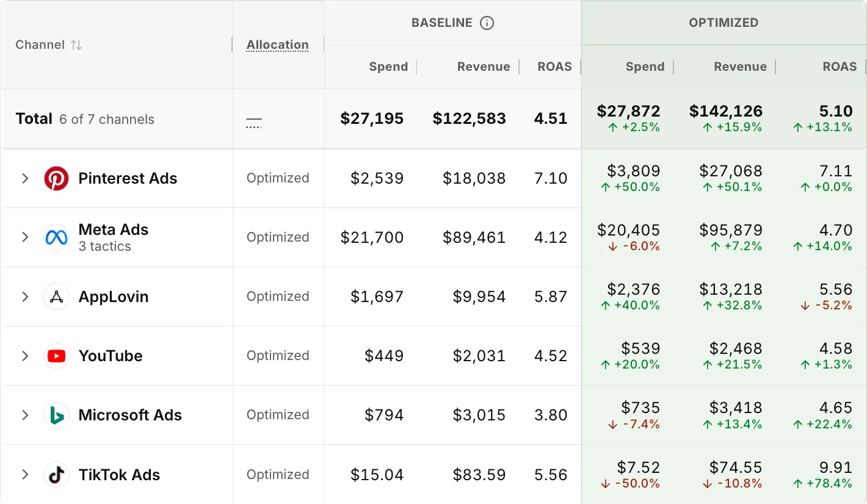This screenshot has height=504, width=867.
Task: Click the Pinterest Ads logo icon
Action: click(x=56, y=179)
